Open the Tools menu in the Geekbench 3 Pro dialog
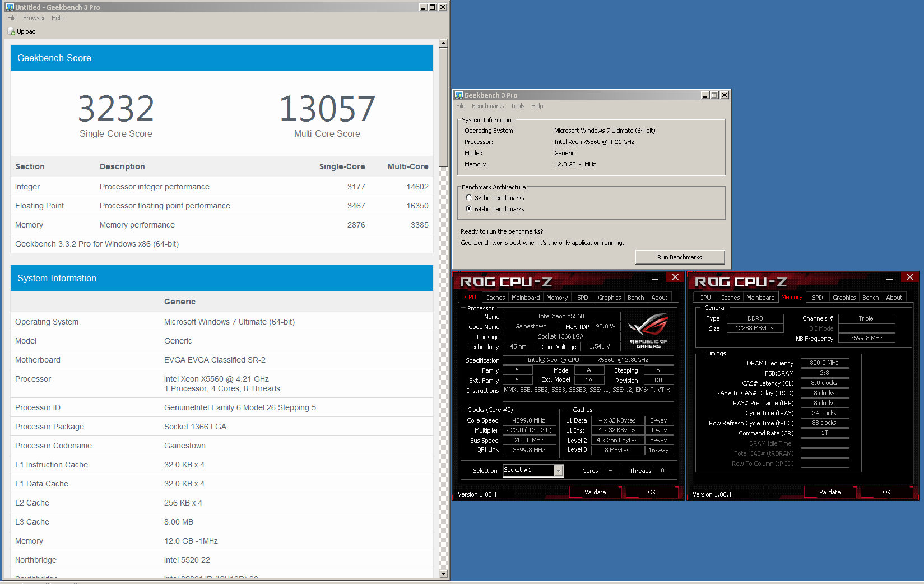Screen dimensions: 924x584 click(x=518, y=106)
